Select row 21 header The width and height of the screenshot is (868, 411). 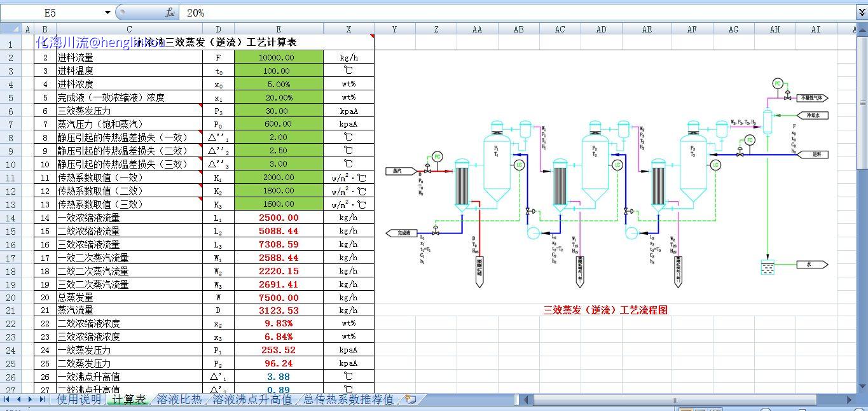click(10, 310)
